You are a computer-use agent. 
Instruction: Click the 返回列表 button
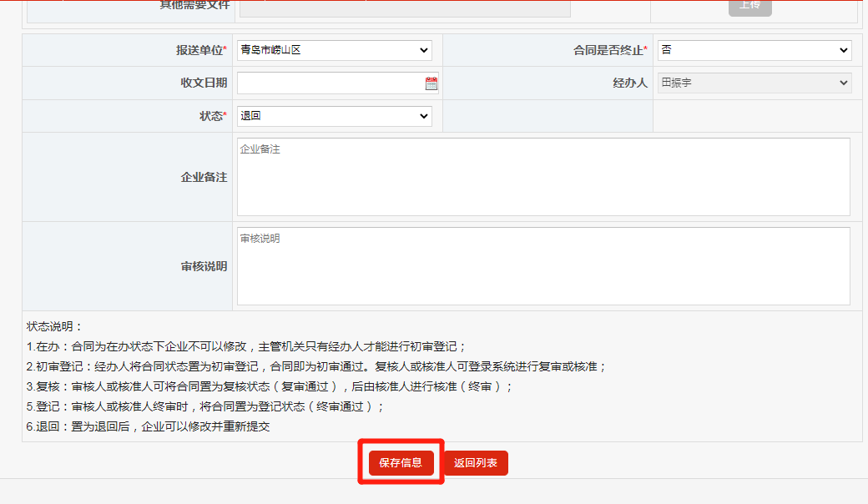[x=476, y=462]
